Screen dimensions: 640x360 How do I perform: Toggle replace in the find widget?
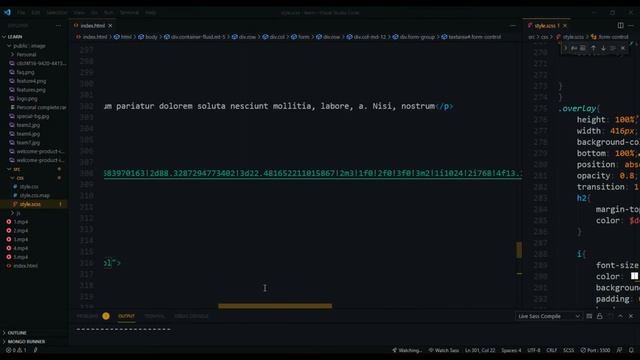tap(565, 48)
